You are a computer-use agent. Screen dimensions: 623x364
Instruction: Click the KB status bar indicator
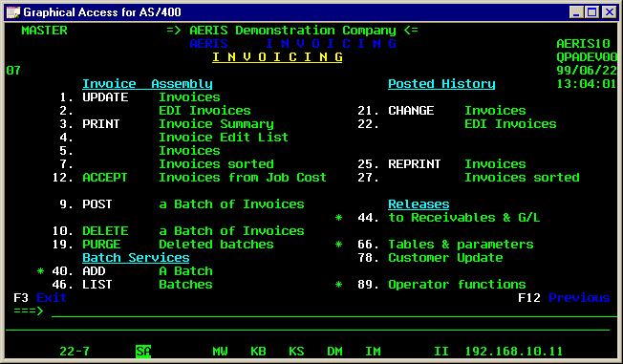258,352
